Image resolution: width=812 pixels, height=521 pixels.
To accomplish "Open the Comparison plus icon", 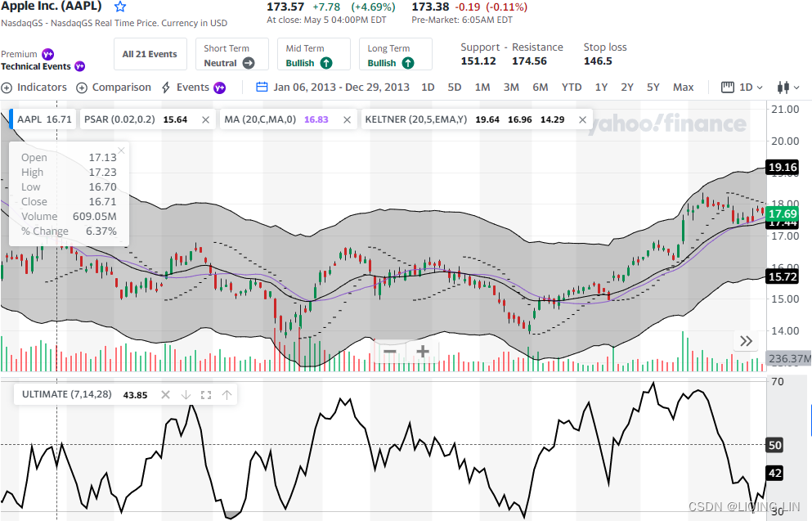I will tap(82, 88).
